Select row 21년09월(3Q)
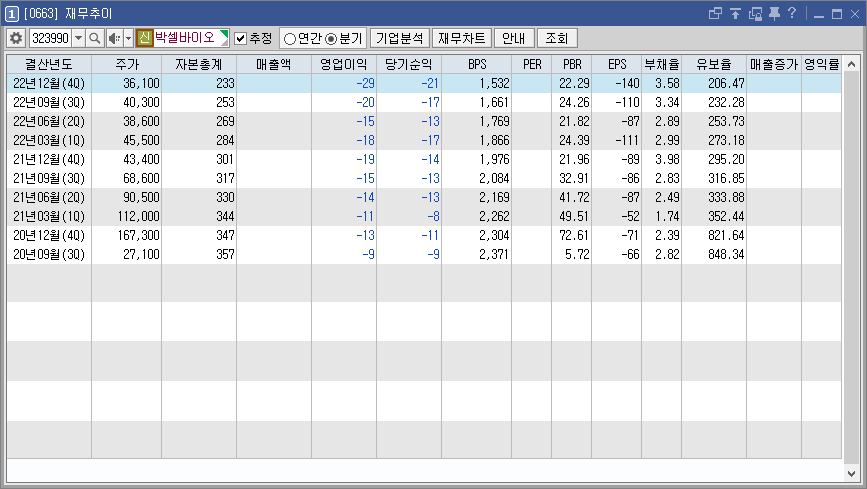 tap(424, 178)
